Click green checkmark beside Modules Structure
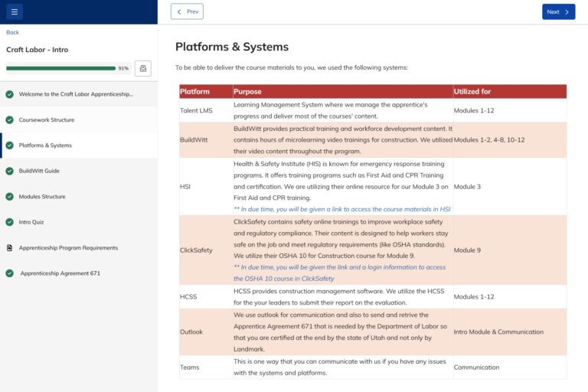 (x=10, y=197)
